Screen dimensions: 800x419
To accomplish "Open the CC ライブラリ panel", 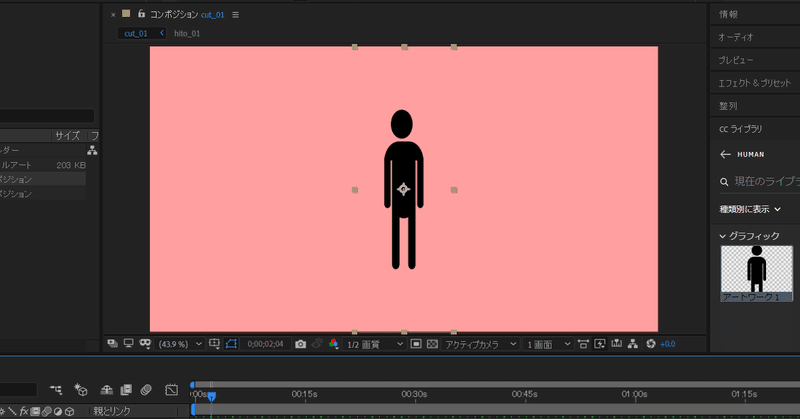I will (x=740, y=129).
